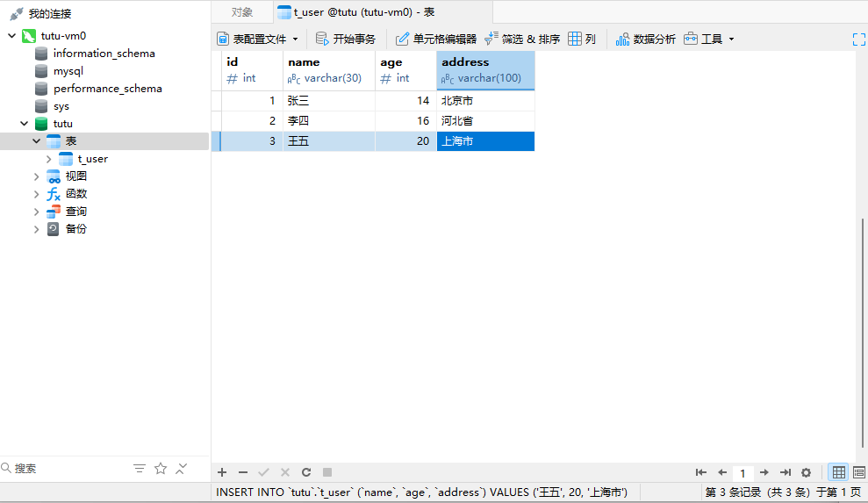Screen dimensions: 868x503
Task: Open 数据分析 data analysis
Action: coord(645,39)
